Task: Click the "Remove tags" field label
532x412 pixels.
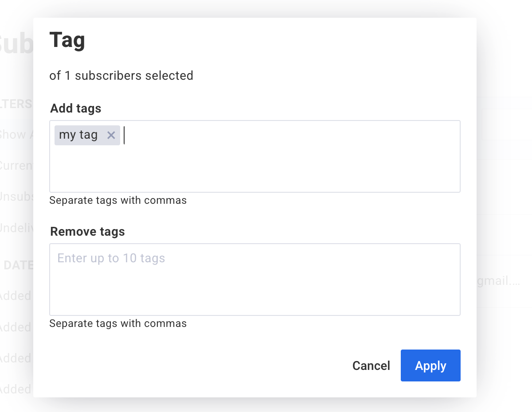Action: [x=87, y=232]
